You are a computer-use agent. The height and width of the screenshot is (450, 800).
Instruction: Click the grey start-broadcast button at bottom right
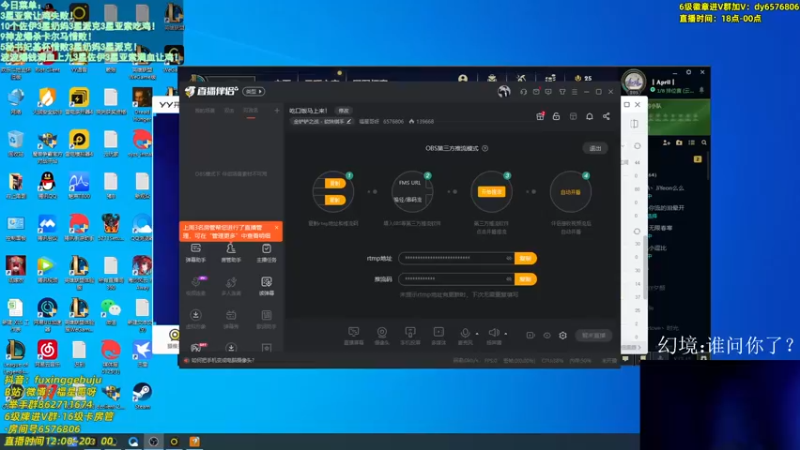click(594, 336)
